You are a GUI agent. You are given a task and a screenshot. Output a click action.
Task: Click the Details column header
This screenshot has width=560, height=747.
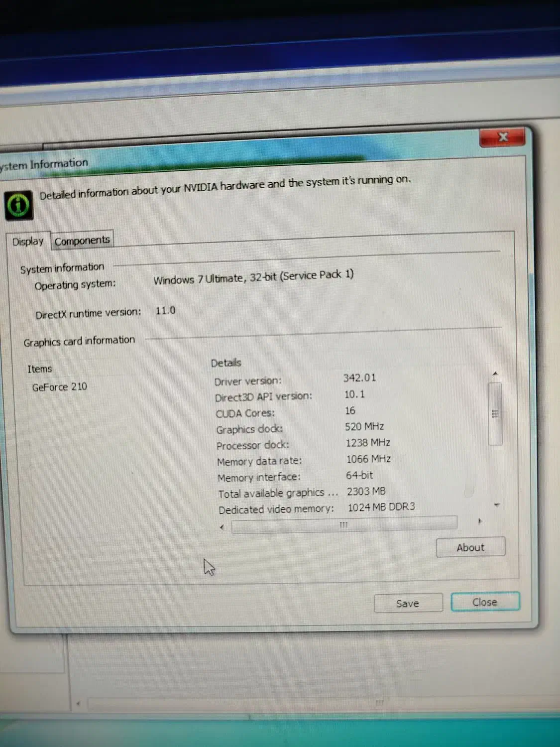coord(226,363)
